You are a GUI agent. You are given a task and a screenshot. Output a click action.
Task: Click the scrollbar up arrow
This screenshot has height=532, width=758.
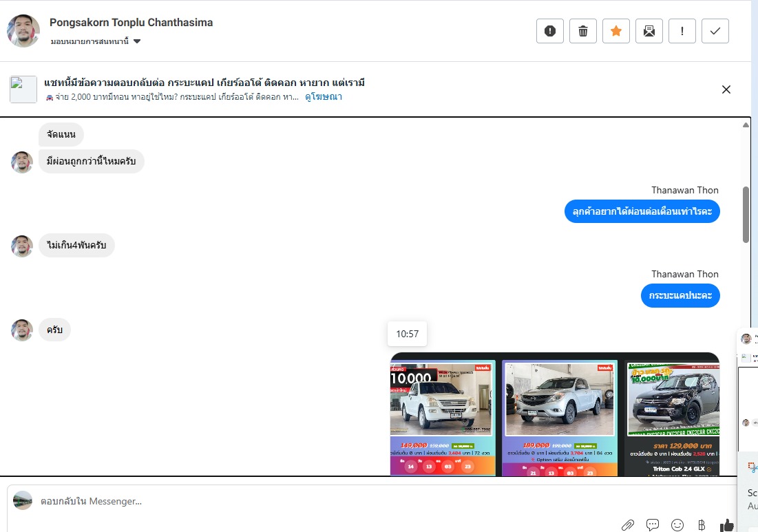click(746, 125)
